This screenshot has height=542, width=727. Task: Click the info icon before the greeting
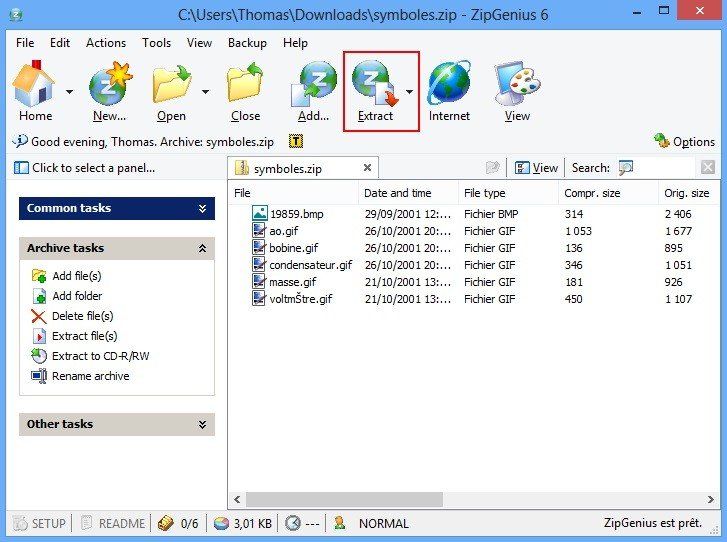pyautogui.click(x=20, y=140)
